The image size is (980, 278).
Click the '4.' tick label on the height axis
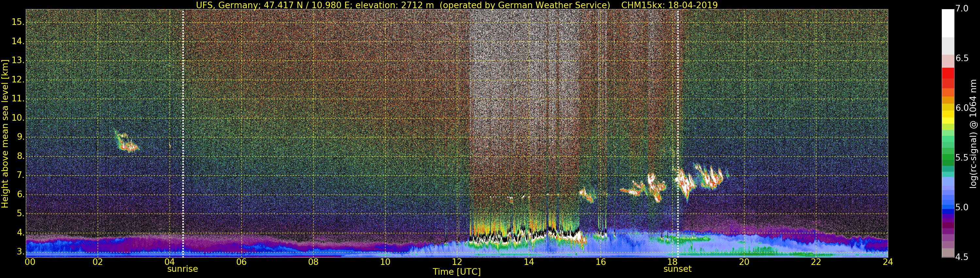(x=20, y=233)
